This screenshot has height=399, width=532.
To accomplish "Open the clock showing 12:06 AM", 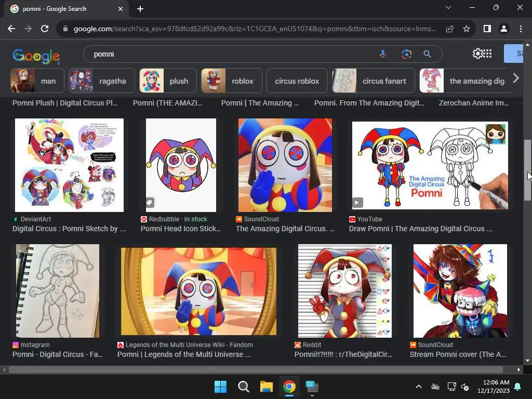I will point(494,387).
